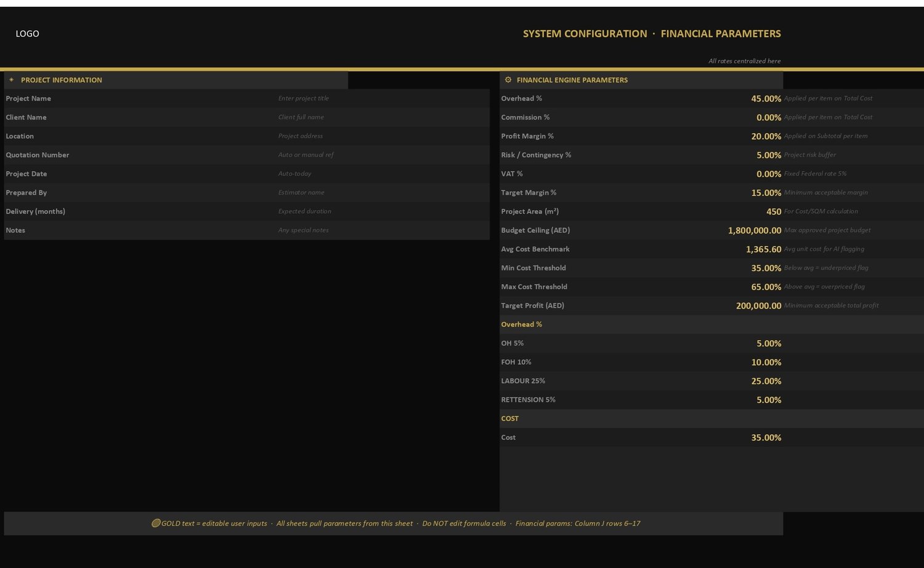Select the Profit Margin value 20.00%
The image size is (924, 568).
click(x=766, y=136)
